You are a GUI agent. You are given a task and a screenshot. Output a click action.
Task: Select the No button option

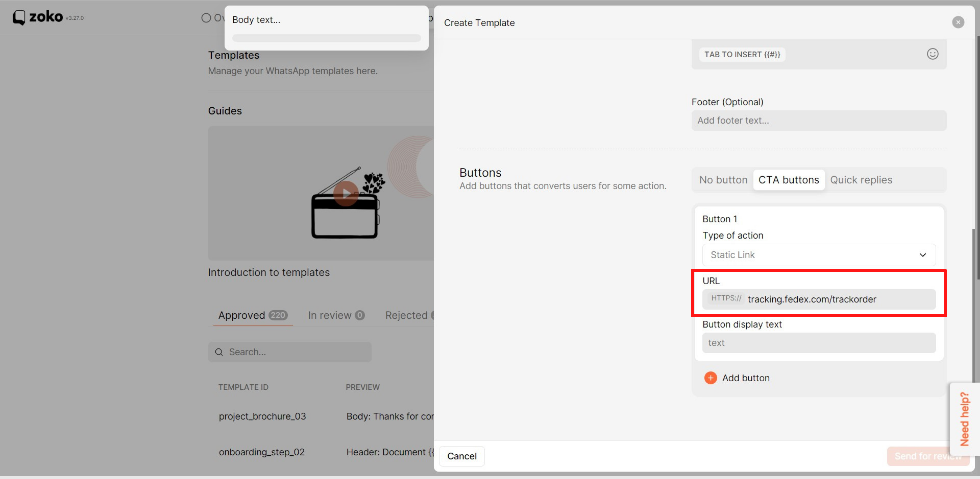pos(723,180)
